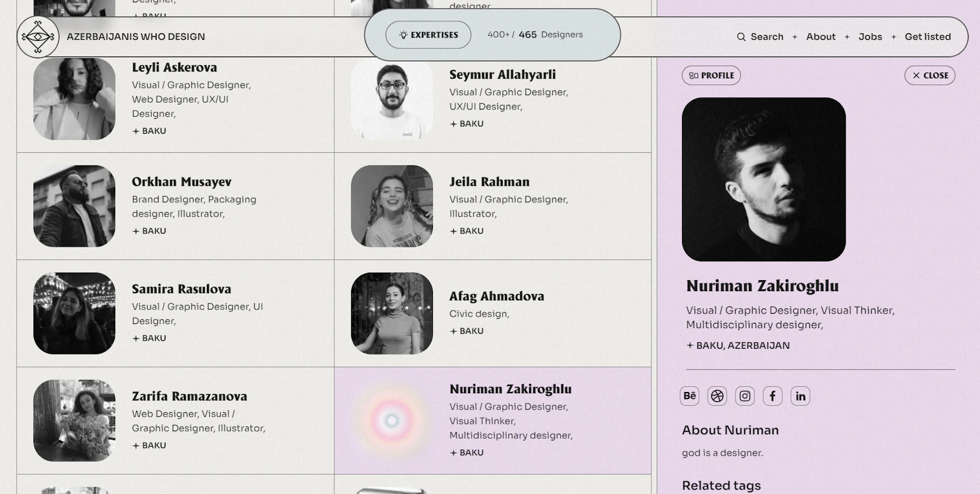Open Nuriman's Behance profile icon
This screenshot has height=494, width=980.
pyautogui.click(x=689, y=396)
